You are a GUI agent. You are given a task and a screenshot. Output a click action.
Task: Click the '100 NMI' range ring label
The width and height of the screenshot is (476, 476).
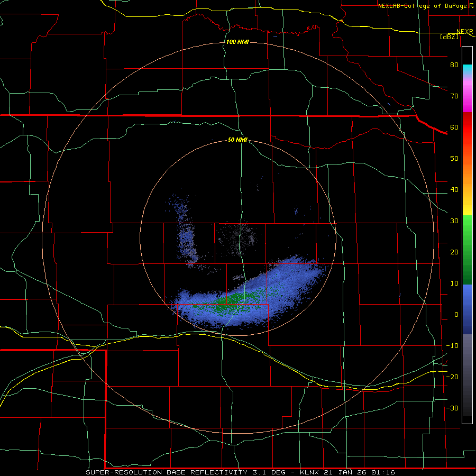(x=237, y=42)
